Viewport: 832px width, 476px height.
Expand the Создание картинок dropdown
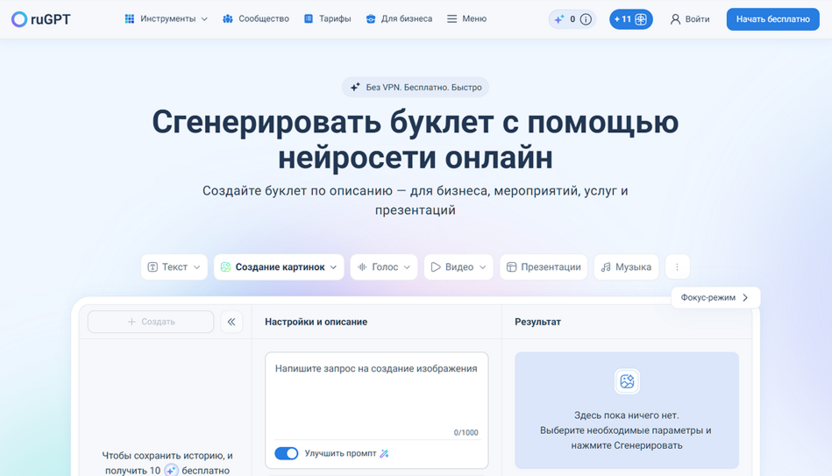(x=279, y=267)
